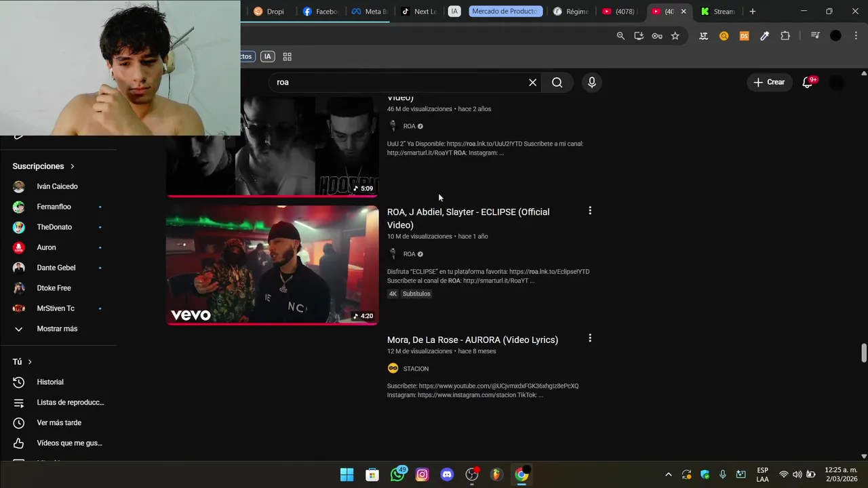Screen dimensions: 868x488
Task: Open FL Studio from the taskbar
Action: pos(497,474)
